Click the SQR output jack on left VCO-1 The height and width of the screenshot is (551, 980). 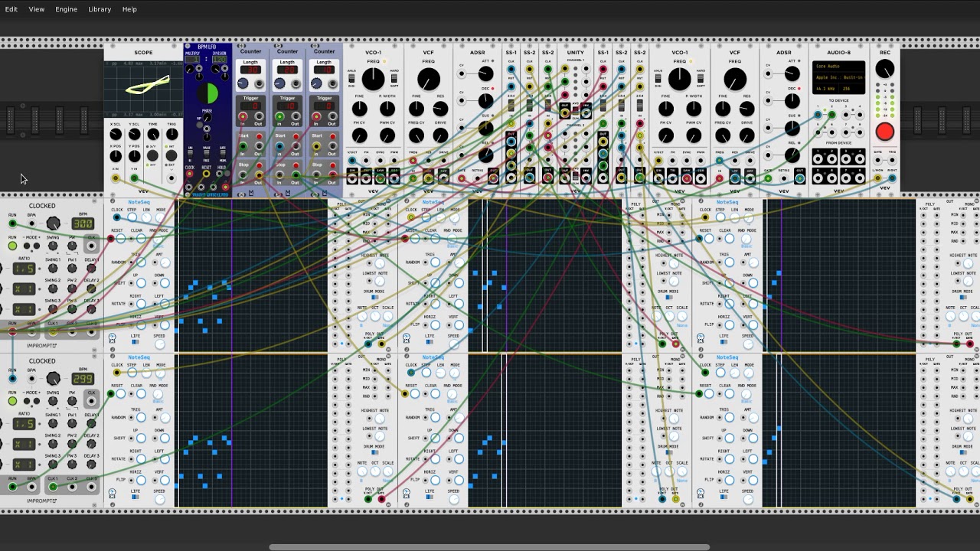(394, 178)
